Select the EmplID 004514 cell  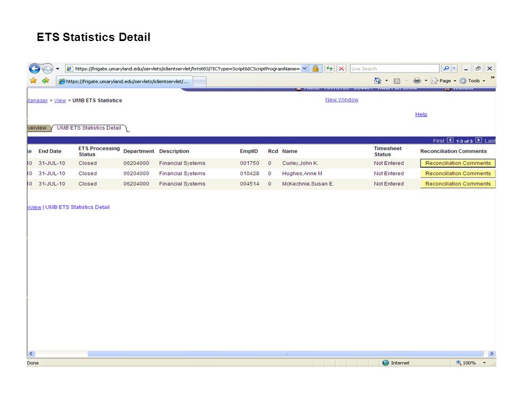click(249, 184)
